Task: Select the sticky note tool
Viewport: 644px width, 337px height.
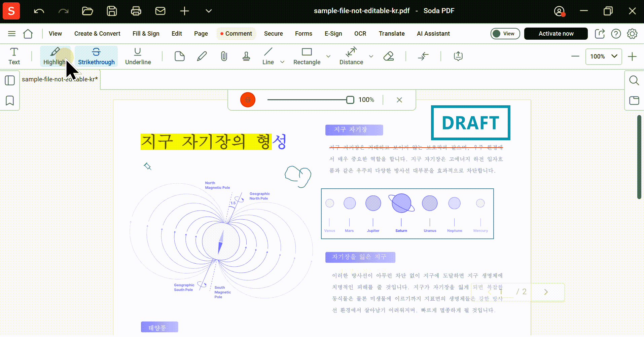Action: click(180, 56)
